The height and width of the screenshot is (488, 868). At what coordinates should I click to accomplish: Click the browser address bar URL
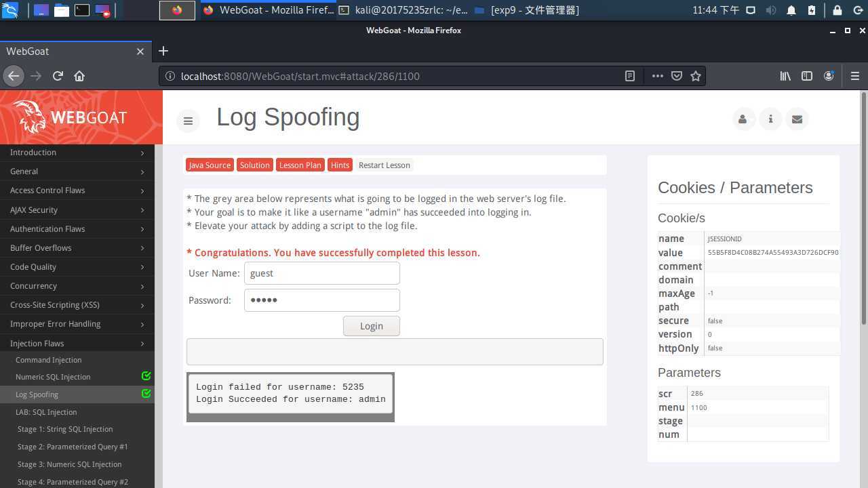point(300,76)
